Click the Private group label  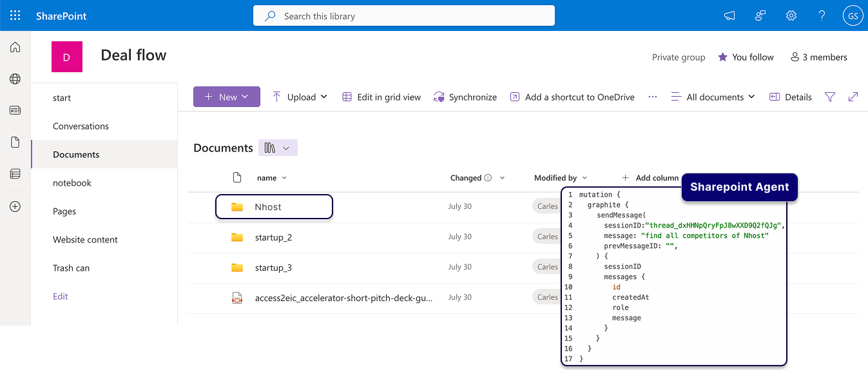click(x=679, y=57)
